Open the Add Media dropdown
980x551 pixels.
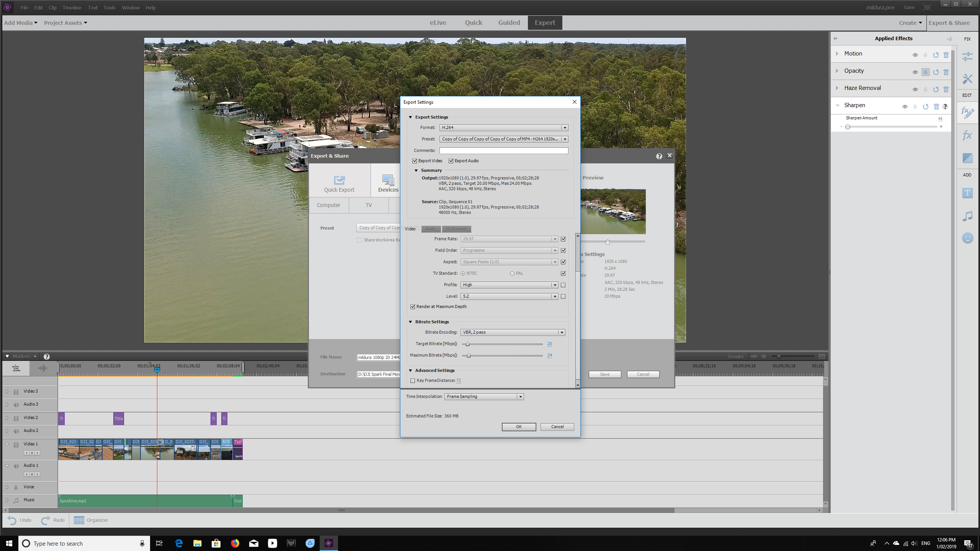pos(21,23)
